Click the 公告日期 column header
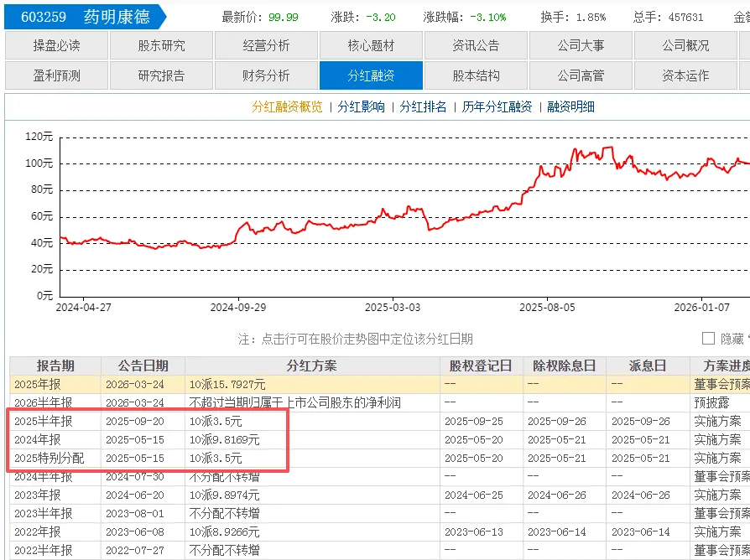Viewport: 750px width, 560px height. [143, 366]
